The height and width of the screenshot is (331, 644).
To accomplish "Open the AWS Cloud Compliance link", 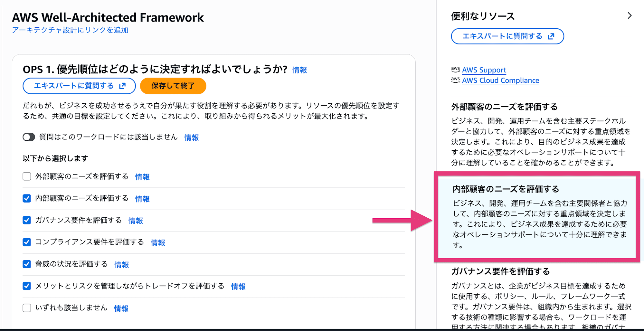I will coord(500,80).
